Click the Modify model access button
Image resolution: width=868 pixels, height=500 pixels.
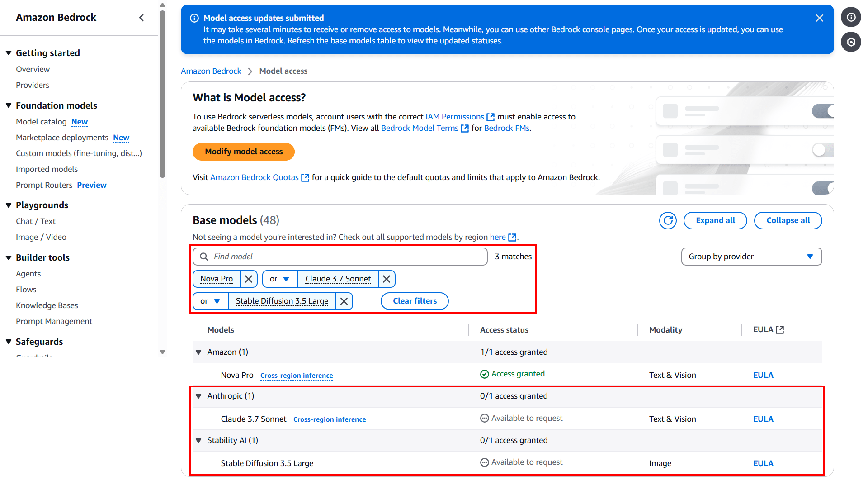click(244, 152)
